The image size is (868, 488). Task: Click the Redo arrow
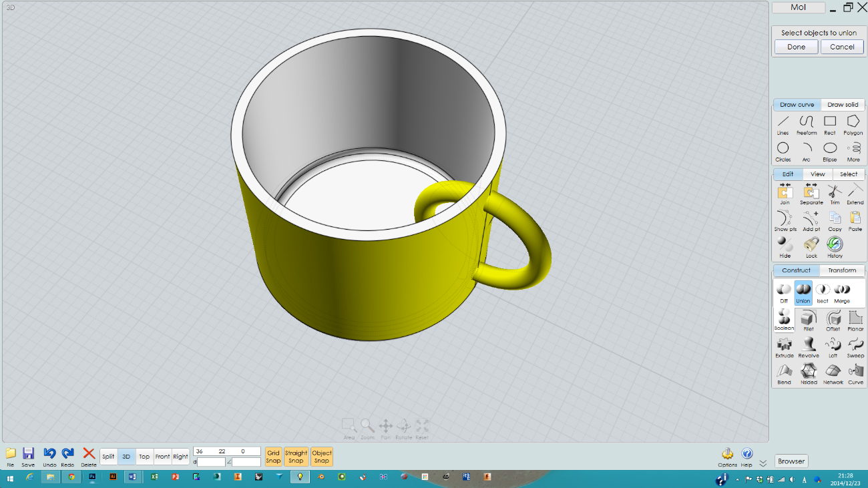[x=67, y=457]
